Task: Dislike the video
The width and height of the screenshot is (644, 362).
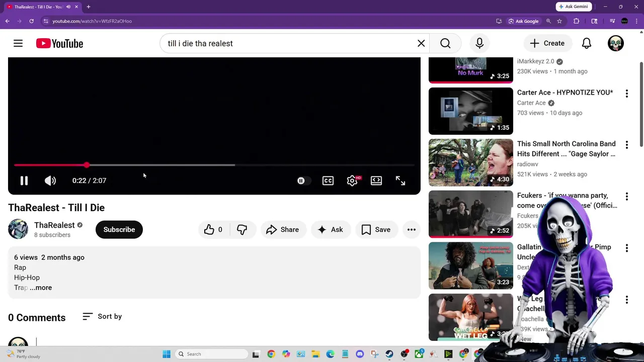Action: point(242,229)
